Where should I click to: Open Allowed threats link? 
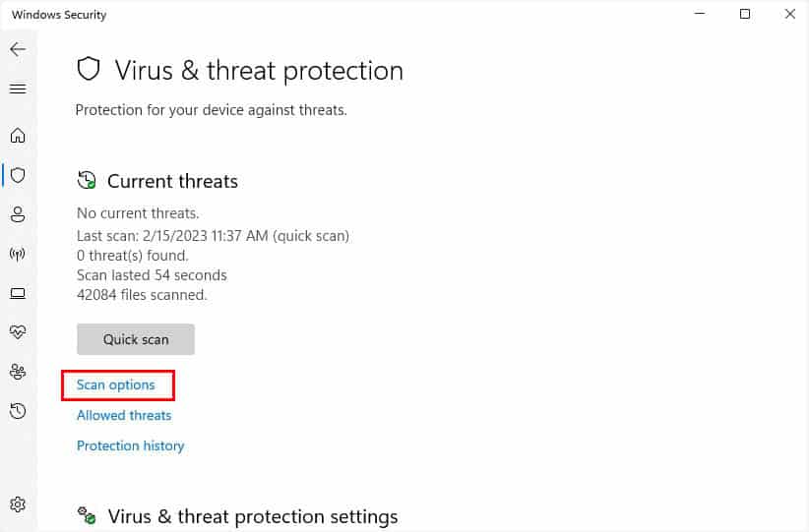124,416
